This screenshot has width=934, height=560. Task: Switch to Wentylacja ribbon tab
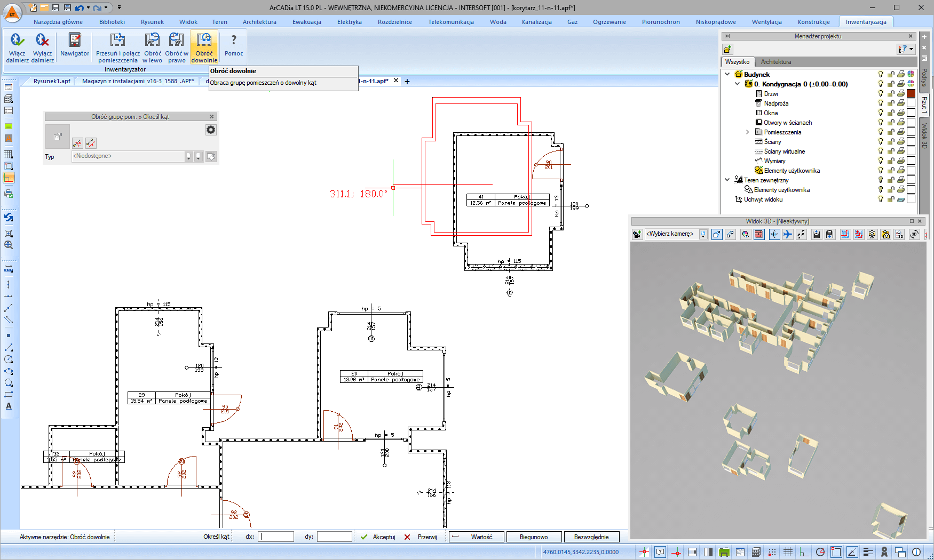coord(766,22)
